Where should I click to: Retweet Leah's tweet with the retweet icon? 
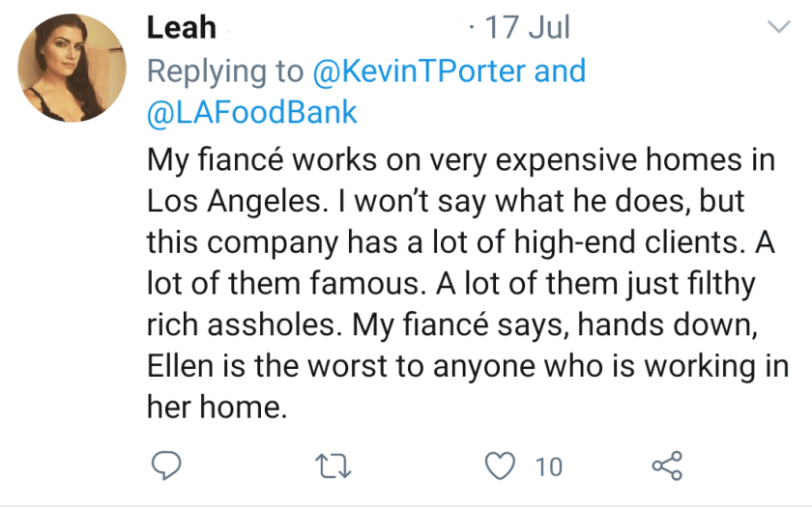pos(333,466)
